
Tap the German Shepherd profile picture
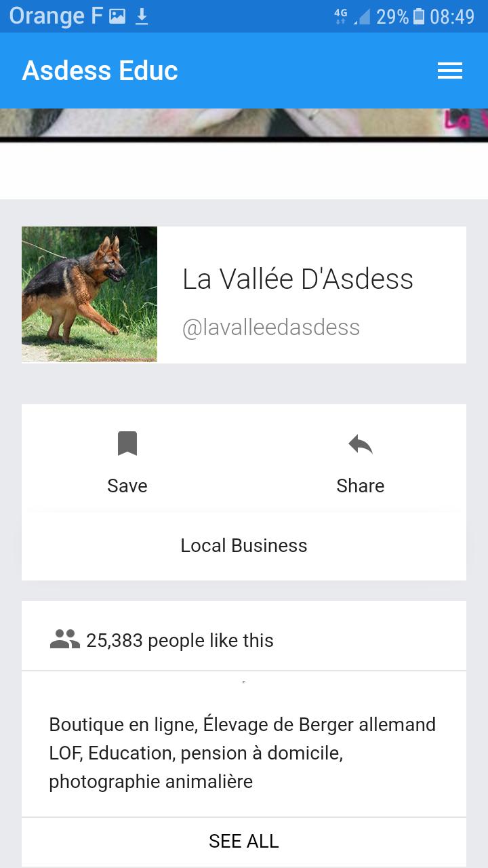pyautogui.click(x=89, y=294)
